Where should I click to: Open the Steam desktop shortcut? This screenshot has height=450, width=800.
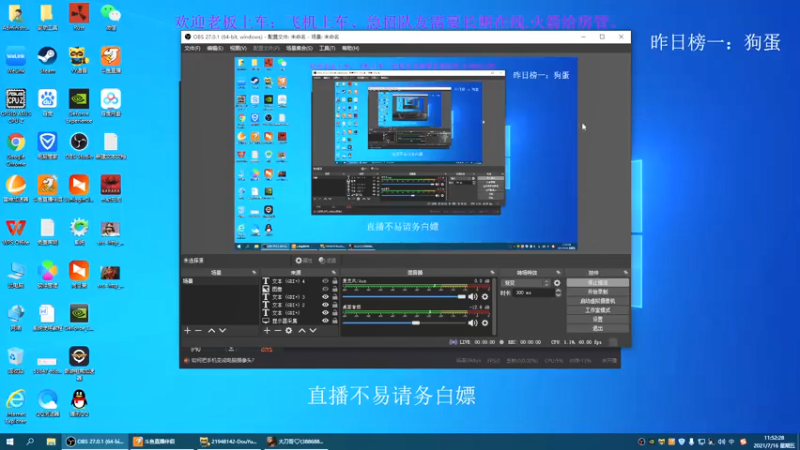[x=47, y=60]
